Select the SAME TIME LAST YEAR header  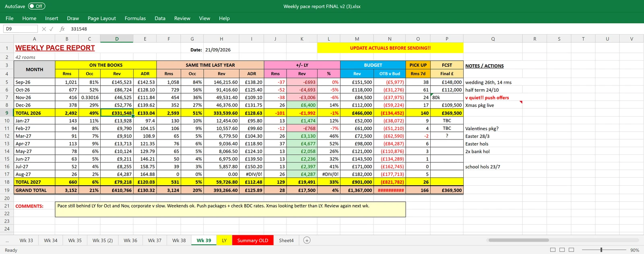pos(210,65)
